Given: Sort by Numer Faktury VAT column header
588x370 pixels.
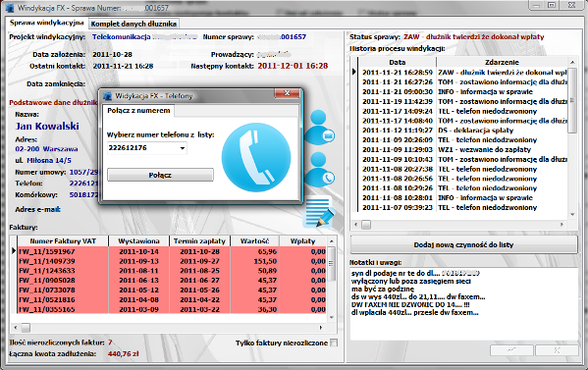Looking at the screenshot, I should click(x=63, y=241).
